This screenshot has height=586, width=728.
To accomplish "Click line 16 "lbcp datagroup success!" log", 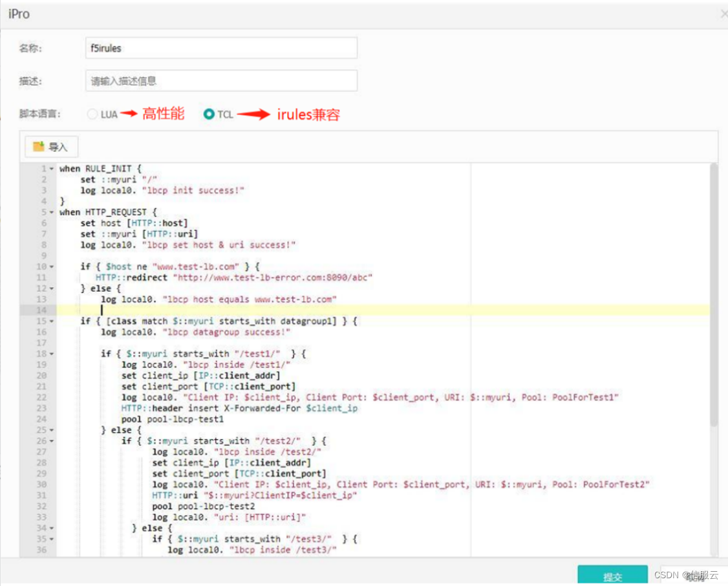I will click(x=195, y=332).
